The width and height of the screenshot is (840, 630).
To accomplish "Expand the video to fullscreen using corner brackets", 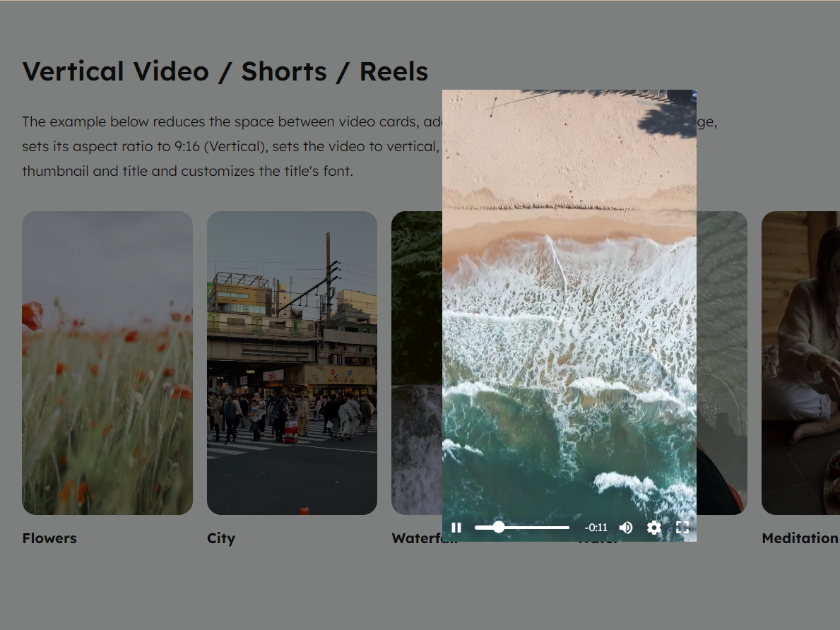I will 682,527.
